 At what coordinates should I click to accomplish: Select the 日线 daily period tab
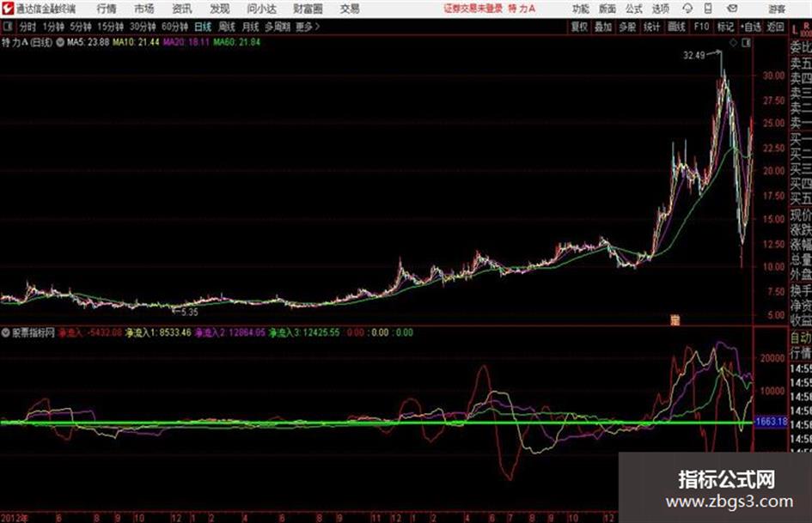(203, 27)
